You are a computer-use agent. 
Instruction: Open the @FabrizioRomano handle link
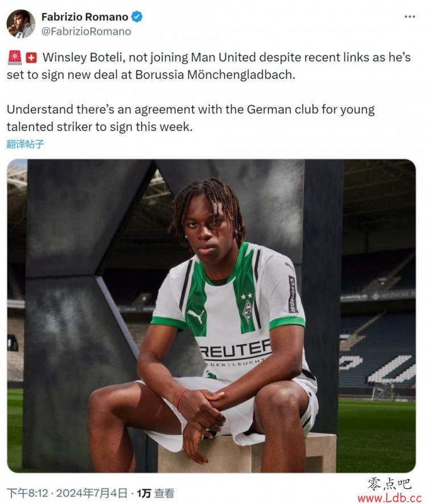click(86, 31)
